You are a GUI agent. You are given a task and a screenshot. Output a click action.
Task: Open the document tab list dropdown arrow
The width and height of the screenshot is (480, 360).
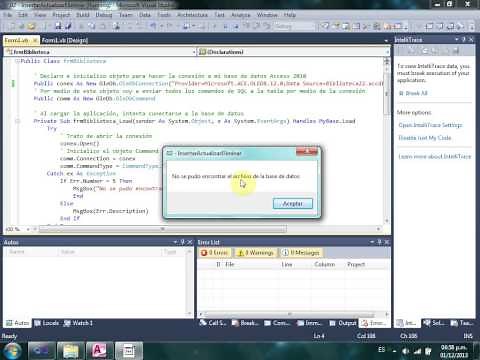(x=386, y=41)
